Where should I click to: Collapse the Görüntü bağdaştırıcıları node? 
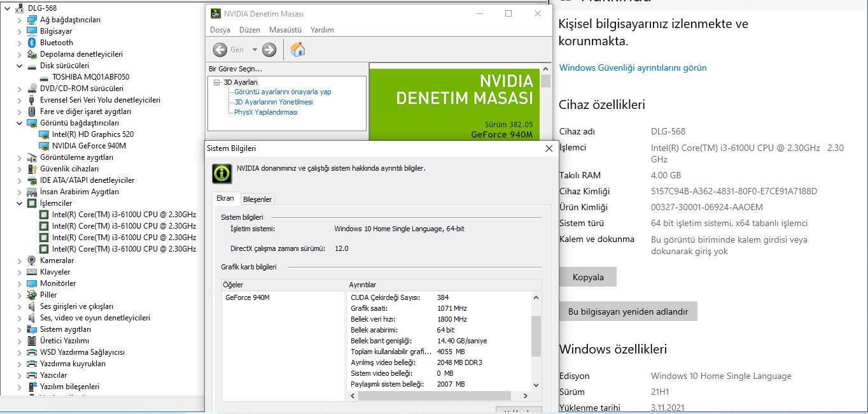20,123
